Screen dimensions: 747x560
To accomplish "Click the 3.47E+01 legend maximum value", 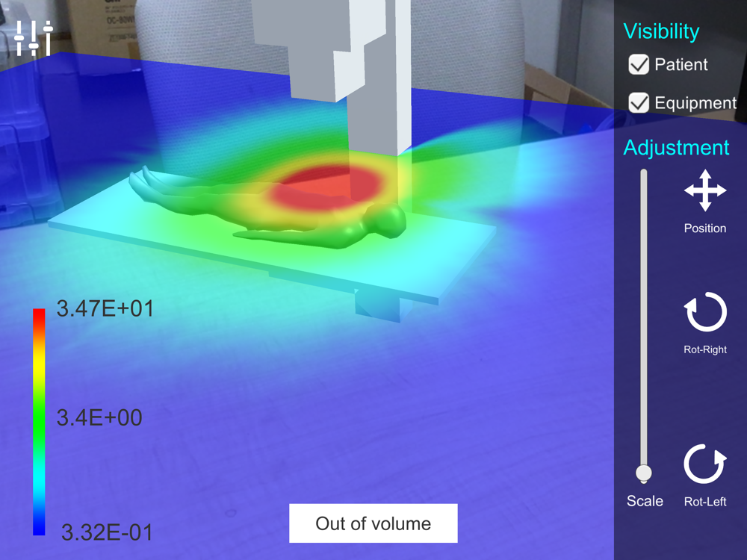I will [105, 308].
